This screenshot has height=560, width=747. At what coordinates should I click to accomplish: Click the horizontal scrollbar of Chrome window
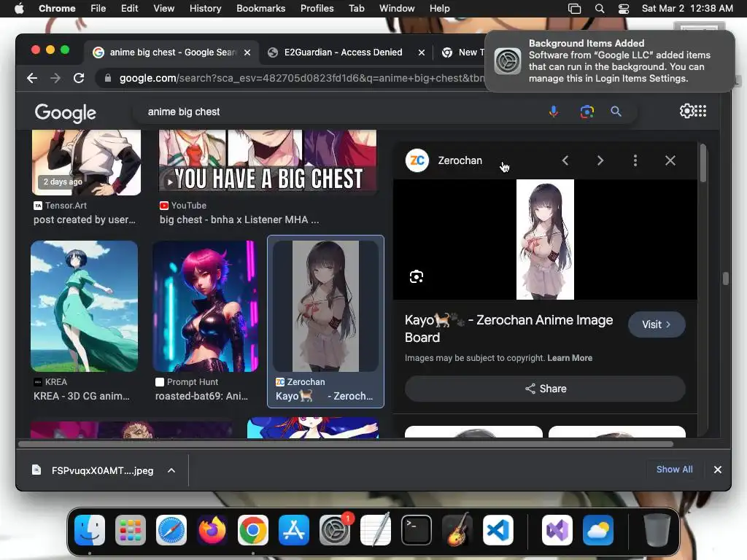pos(346,444)
